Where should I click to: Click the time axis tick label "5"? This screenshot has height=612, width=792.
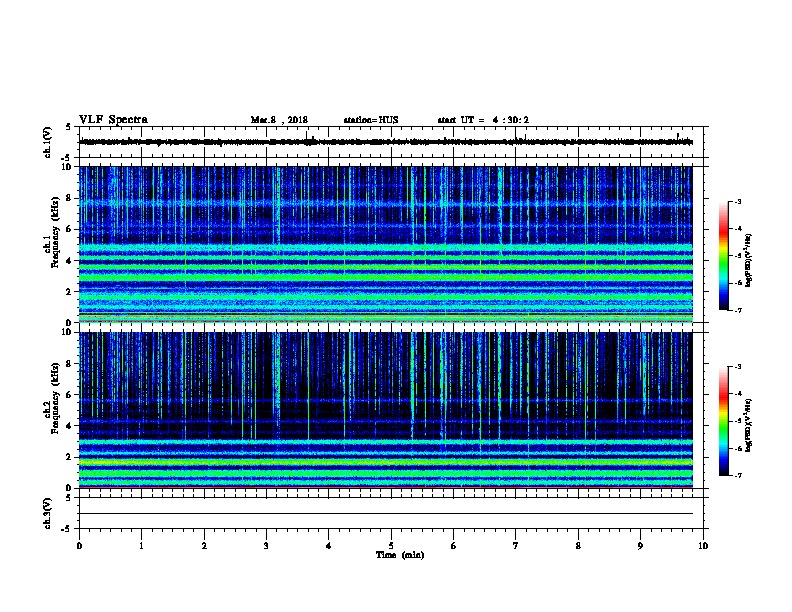click(x=391, y=546)
